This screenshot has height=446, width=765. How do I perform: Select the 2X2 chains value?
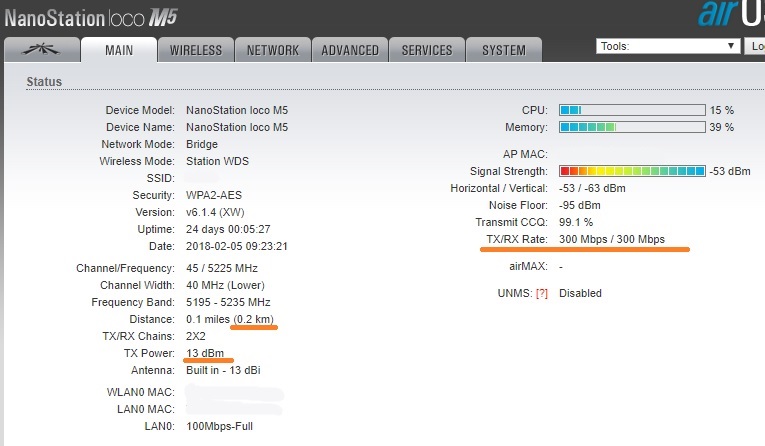(x=196, y=336)
